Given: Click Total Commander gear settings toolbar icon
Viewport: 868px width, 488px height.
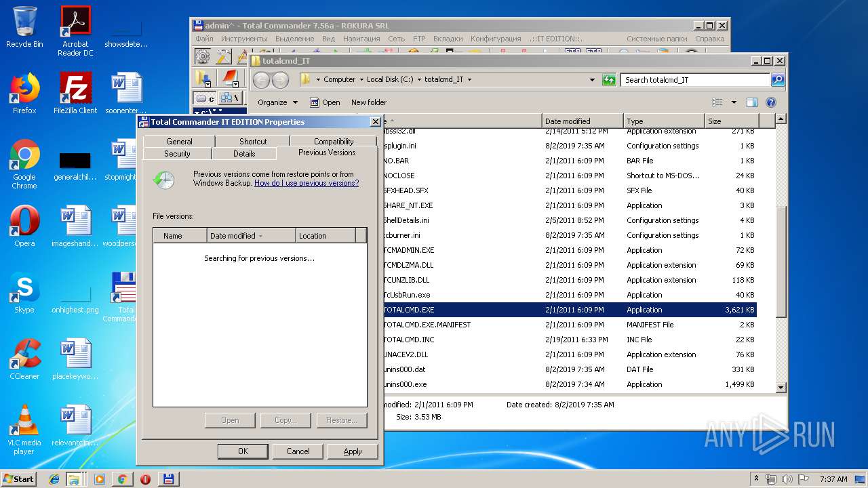Looking at the screenshot, I should [x=203, y=56].
